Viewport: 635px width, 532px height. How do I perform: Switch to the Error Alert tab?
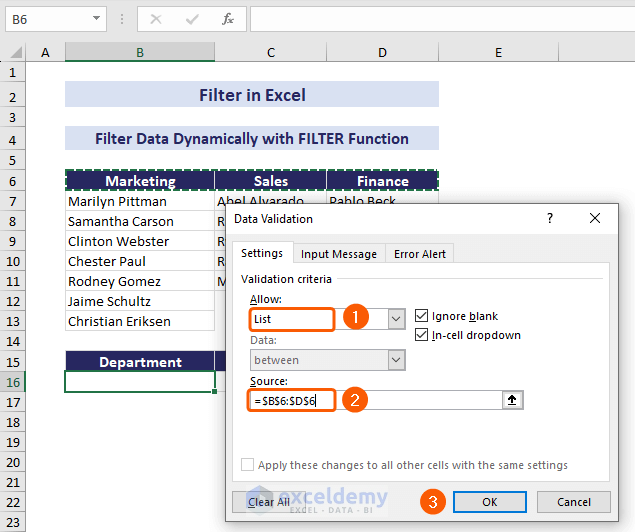(x=420, y=254)
